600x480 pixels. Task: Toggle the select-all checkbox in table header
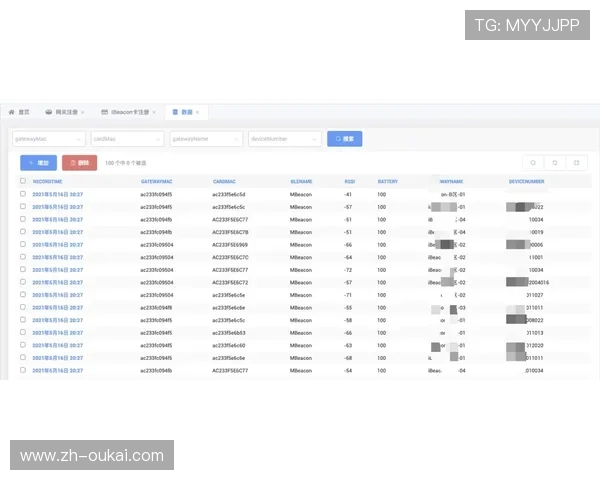(23, 181)
